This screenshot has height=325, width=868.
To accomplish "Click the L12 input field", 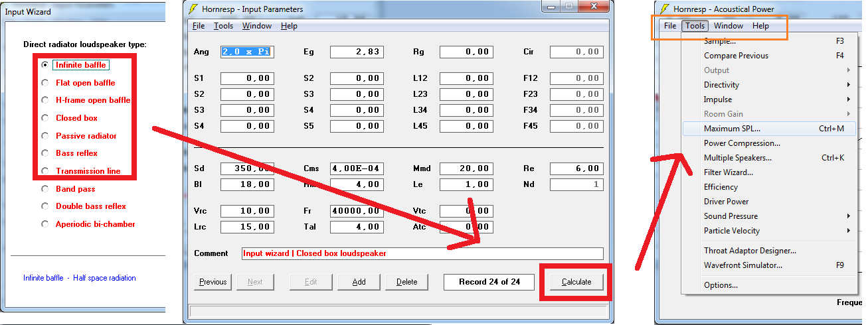I will 466,78.
